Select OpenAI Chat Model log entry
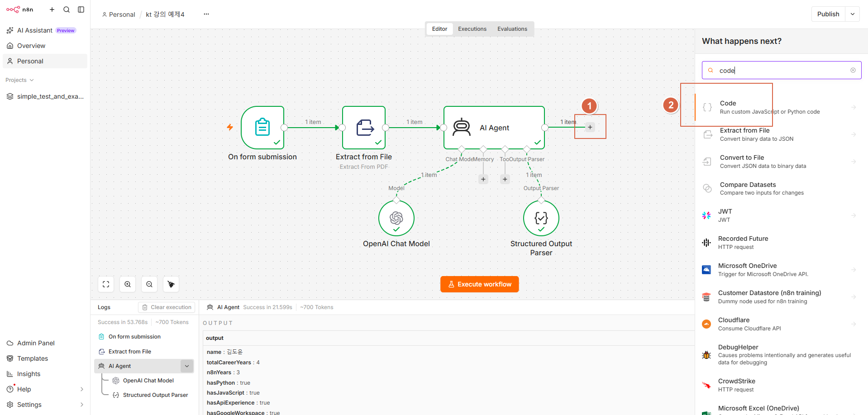Image resolution: width=868 pixels, height=415 pixels. (148, 381)
